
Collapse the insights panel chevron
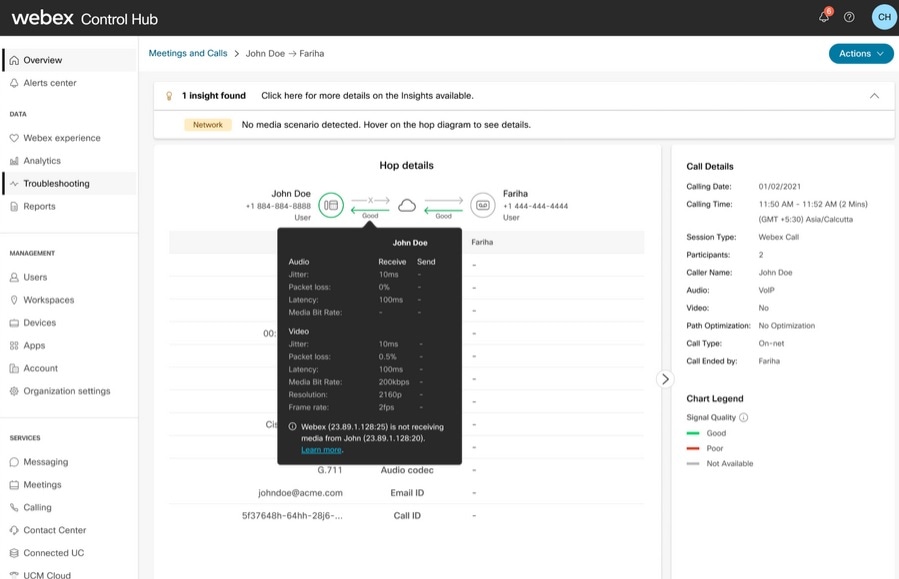click(874, 96)
